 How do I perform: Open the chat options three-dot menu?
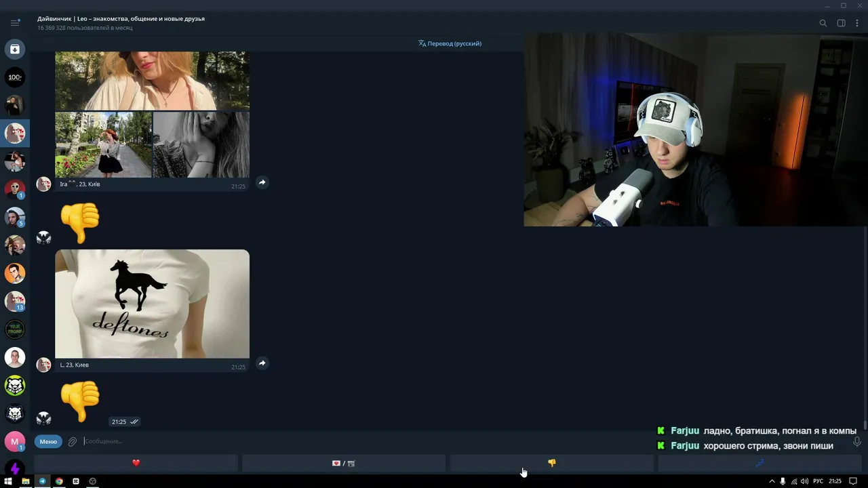click(x=858, y=23)
